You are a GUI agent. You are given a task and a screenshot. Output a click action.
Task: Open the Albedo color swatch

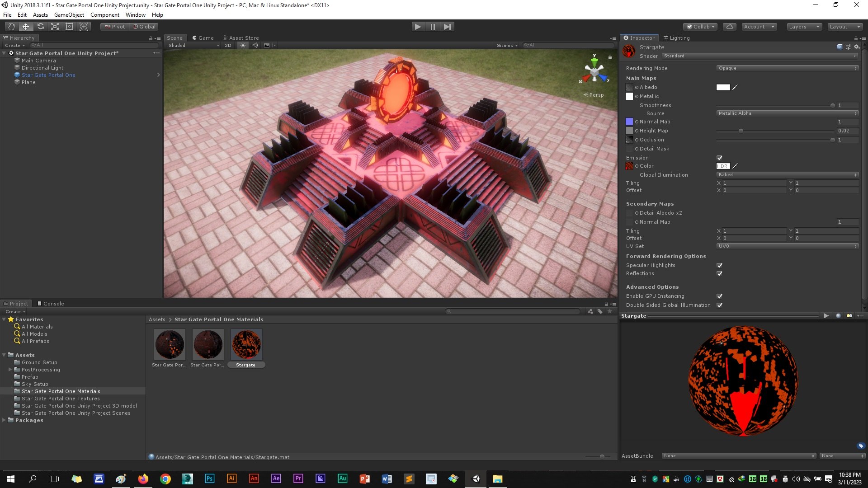tap(723, 87)
